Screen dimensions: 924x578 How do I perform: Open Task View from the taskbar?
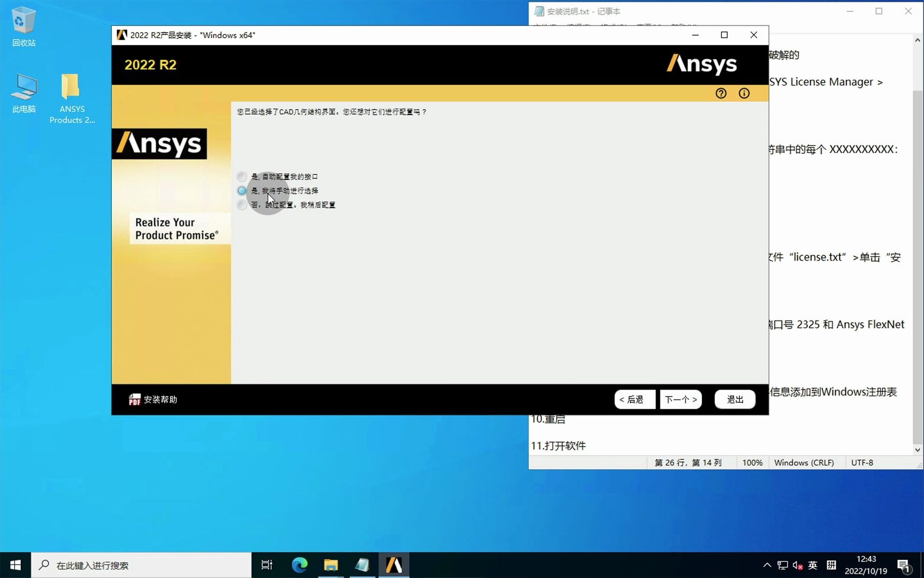267,565
